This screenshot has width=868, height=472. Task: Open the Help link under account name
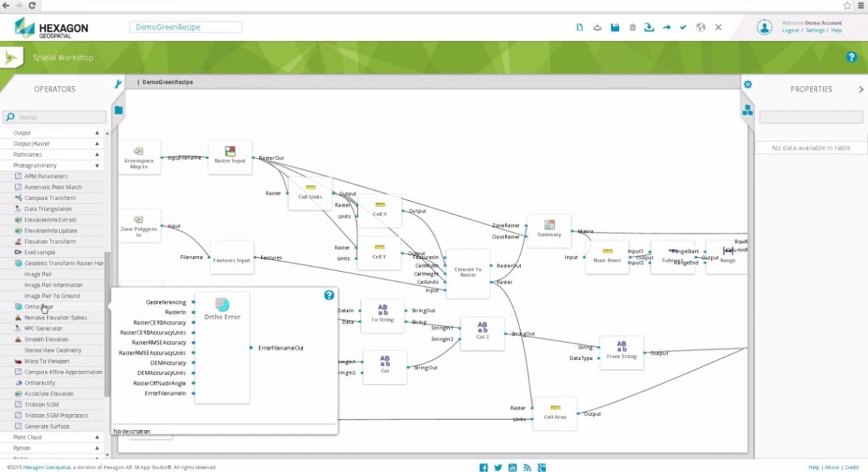click(x=836, y=30)
